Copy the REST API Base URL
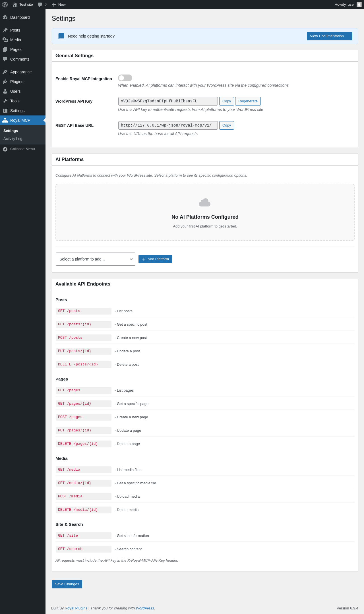Screen dimensions: 364x614 227,125
